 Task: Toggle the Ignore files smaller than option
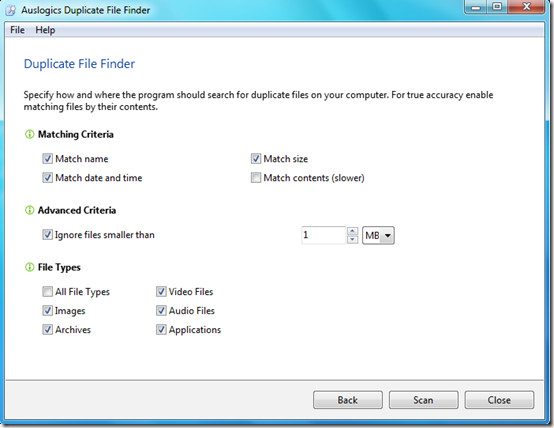(47, 235)
